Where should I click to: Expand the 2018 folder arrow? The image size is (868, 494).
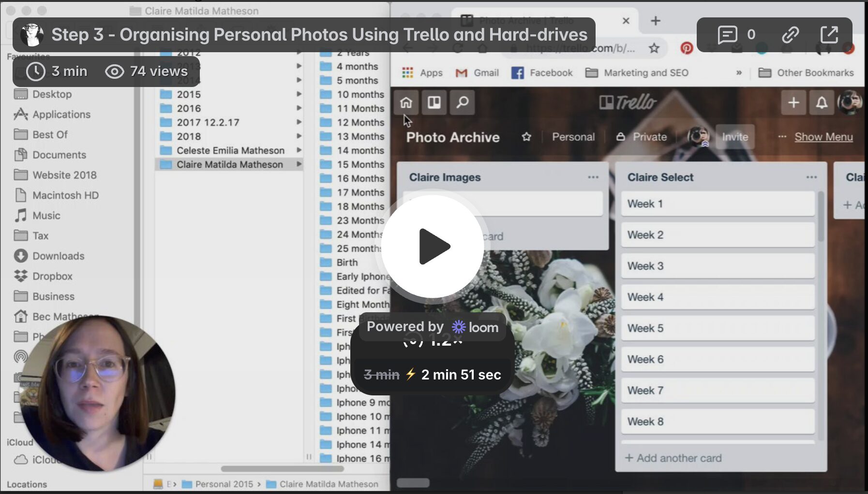tap(299, 136)
